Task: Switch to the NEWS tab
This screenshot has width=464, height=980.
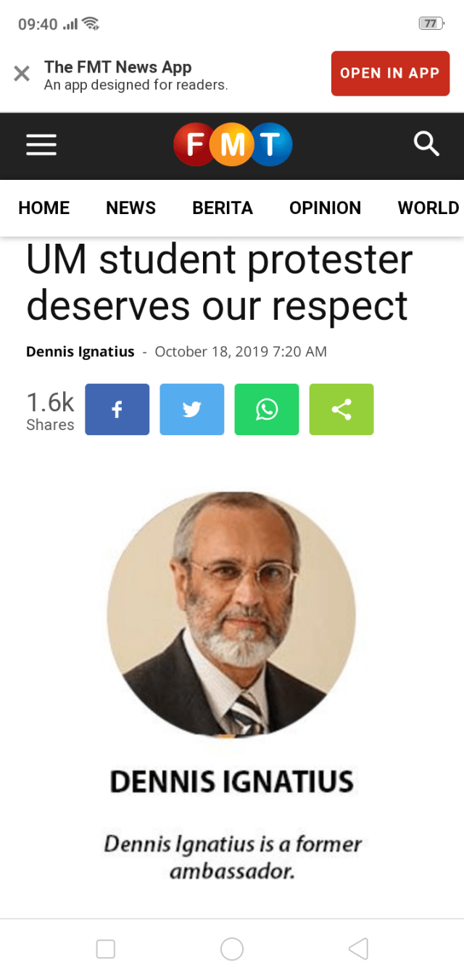Action: (x=131, y=208)
